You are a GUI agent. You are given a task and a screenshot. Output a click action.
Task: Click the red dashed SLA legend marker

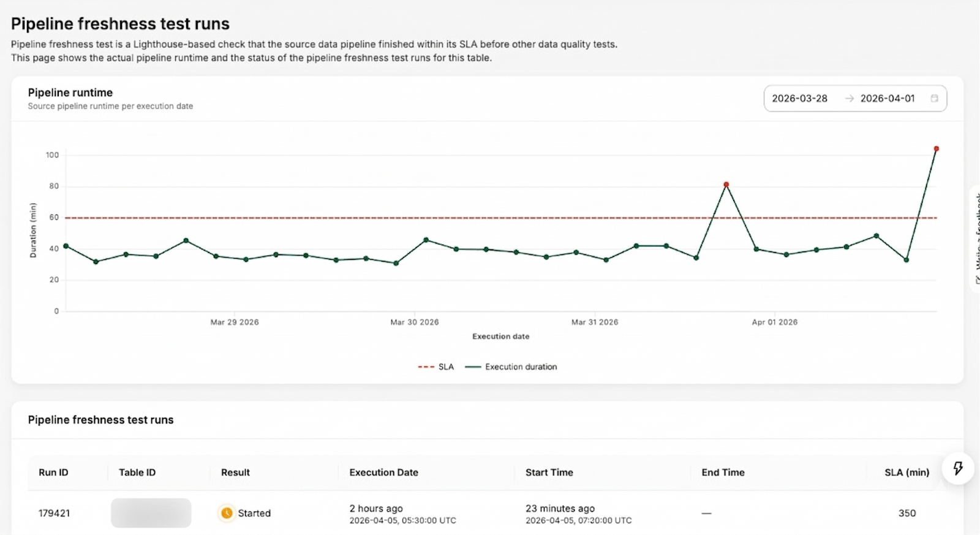426,366
